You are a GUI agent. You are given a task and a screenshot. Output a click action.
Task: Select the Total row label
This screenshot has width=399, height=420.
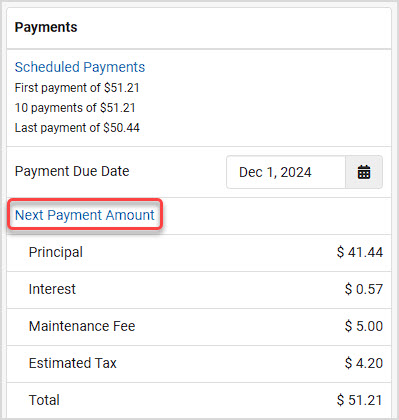44,400
